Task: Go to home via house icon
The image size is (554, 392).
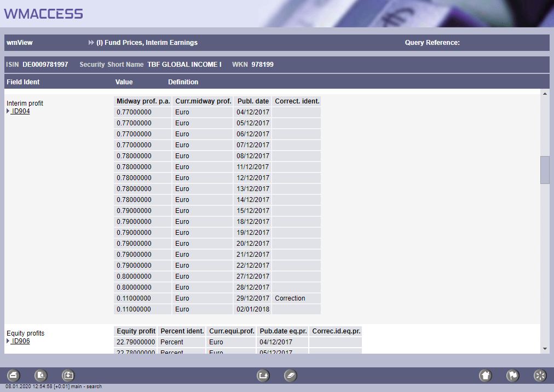Action: [485, 376]
